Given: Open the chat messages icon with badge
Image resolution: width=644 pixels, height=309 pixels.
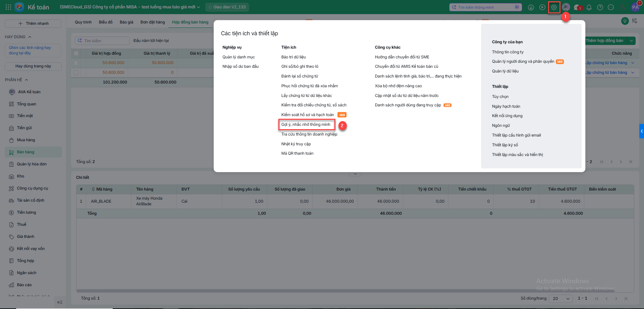Looking at the screenshot, I should coord(578,7).
